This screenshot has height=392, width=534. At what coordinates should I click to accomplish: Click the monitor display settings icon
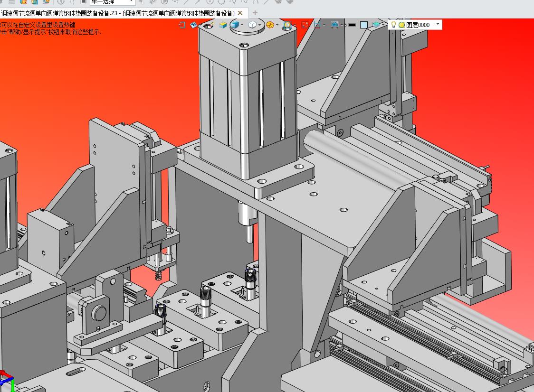click(335, 25)
